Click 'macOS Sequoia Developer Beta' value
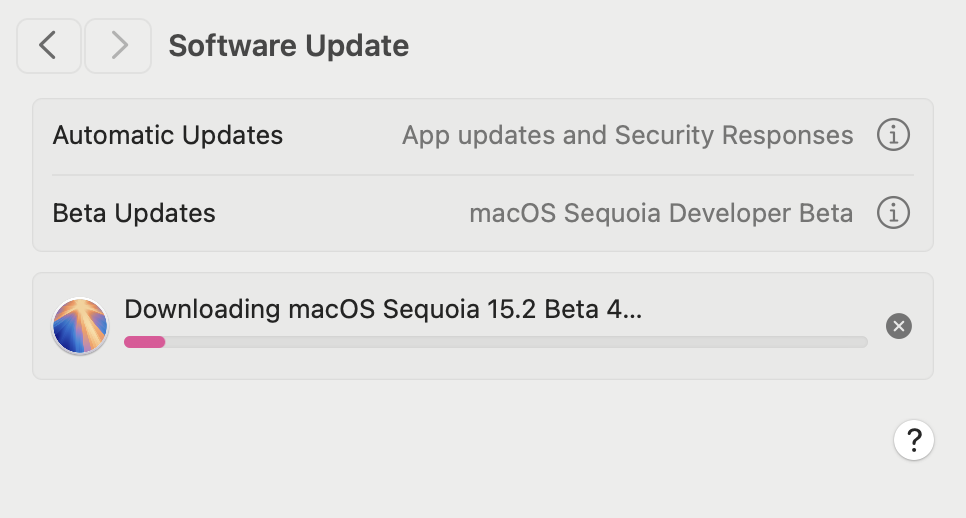966x518 pixels. tap(661, 213)
